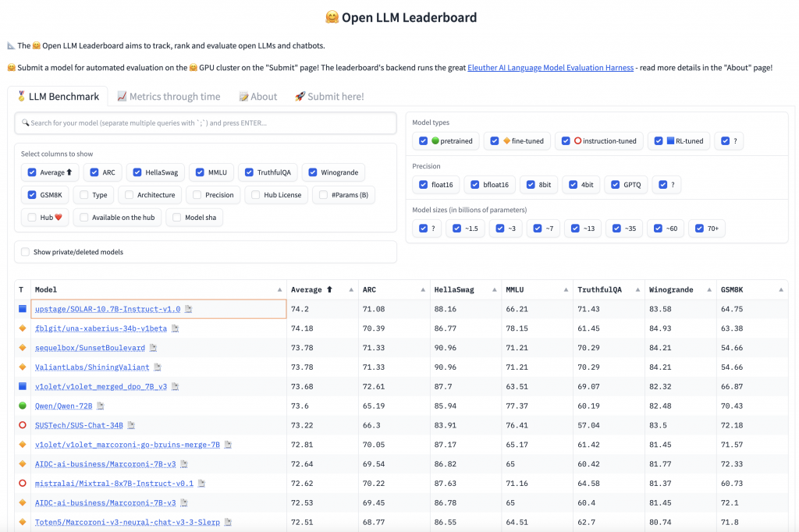Uncheck the HellaSwag column checkbox
The height and width of the screenshot is (532, 799).
(137, 172)
